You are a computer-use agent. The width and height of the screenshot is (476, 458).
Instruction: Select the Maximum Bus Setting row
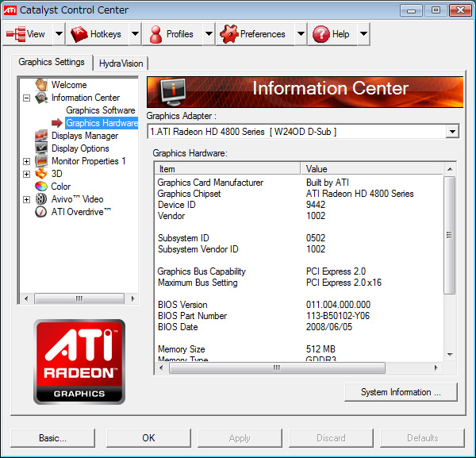pyautogui.click(x=299, y=283)
